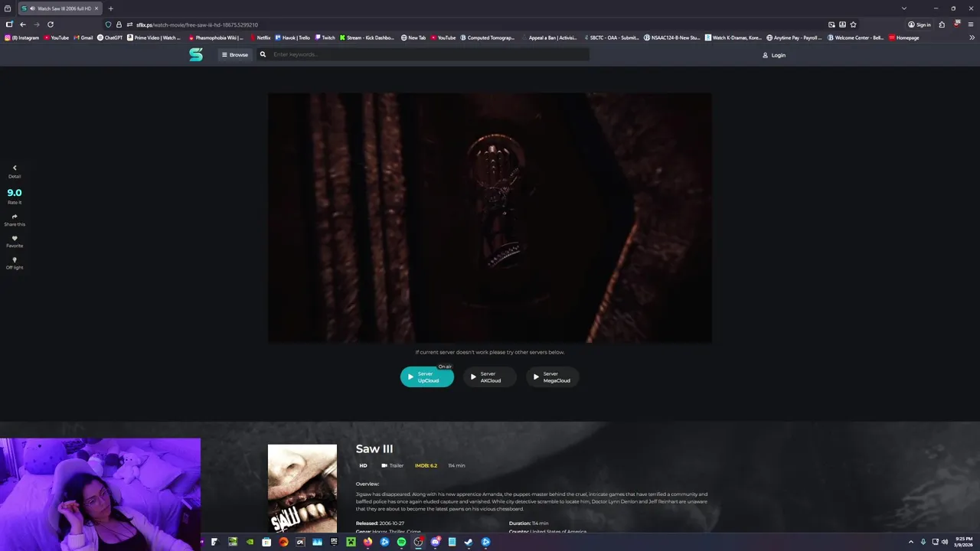Open Epic Games Launcher from the taskbar
This screenshot has height=551, width=980.
click(x=334, y=542)
